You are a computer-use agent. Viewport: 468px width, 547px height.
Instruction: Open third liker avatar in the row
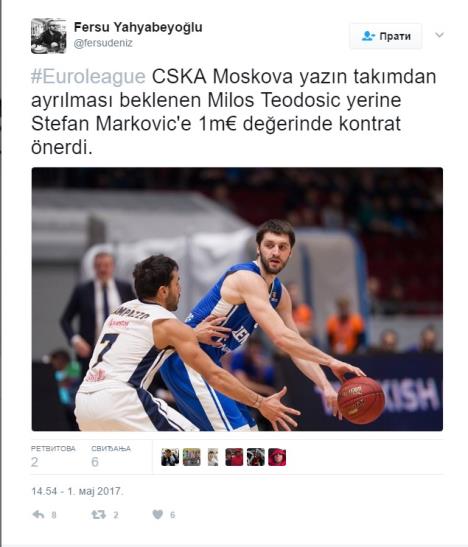[213, 457]
